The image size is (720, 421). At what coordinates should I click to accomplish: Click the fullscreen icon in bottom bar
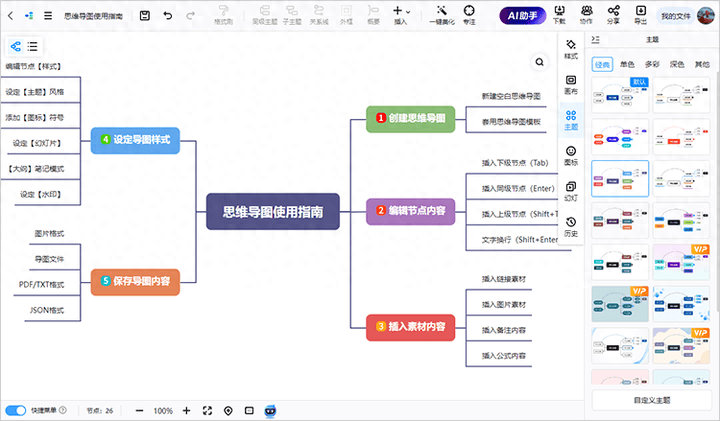(x=207, y=411)
